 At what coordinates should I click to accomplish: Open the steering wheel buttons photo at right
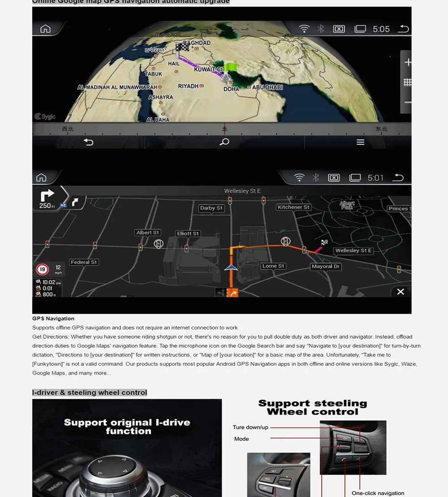tap(353, 448)
